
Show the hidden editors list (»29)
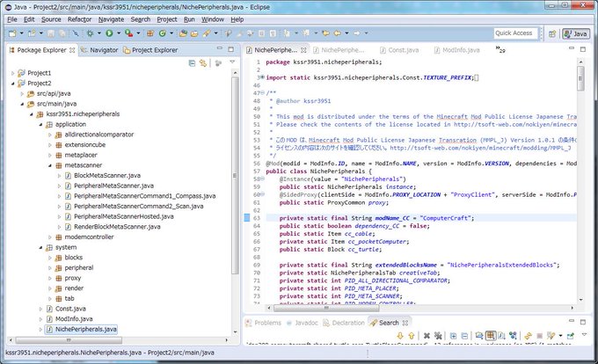pyautogui.click(x=500, y=49)
